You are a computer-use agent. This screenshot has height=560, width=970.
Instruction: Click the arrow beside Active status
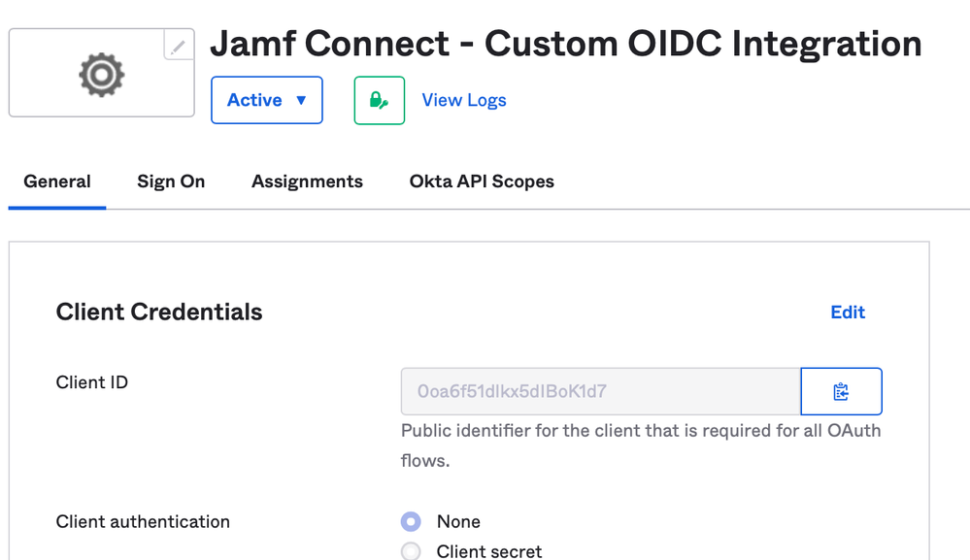point(301,100)
